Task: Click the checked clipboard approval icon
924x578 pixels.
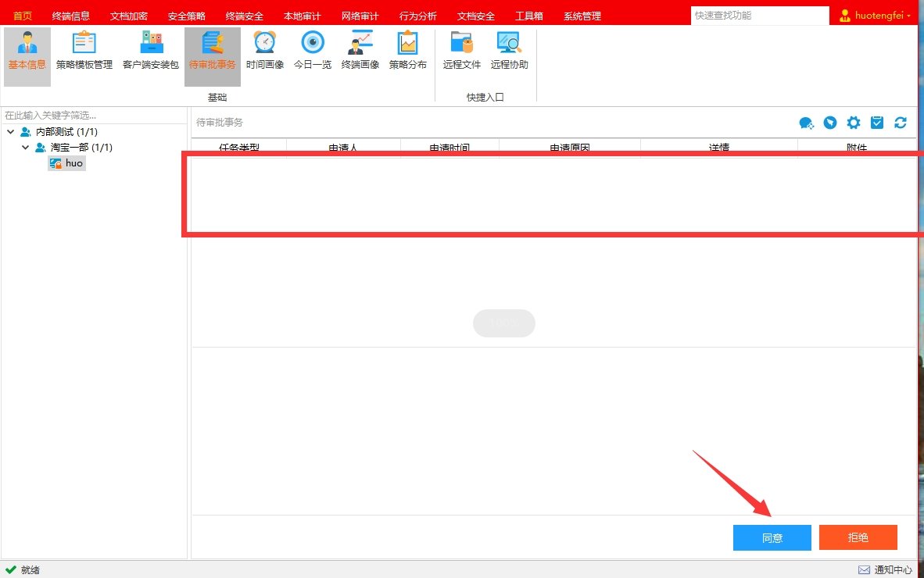Action: pyautogui.click(x=877, y=123)
